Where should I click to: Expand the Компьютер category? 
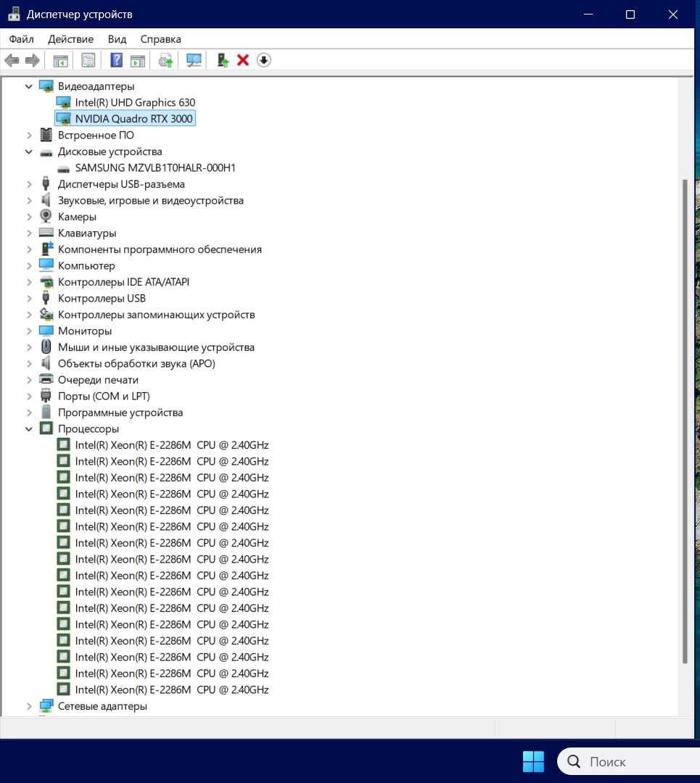pos(29,265)
